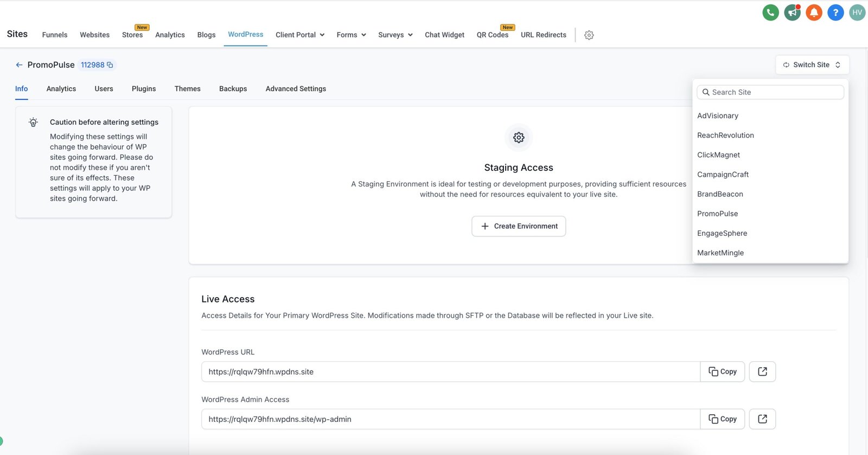
Task: Click the blue help question mark icon
Action: coord(835,12)
